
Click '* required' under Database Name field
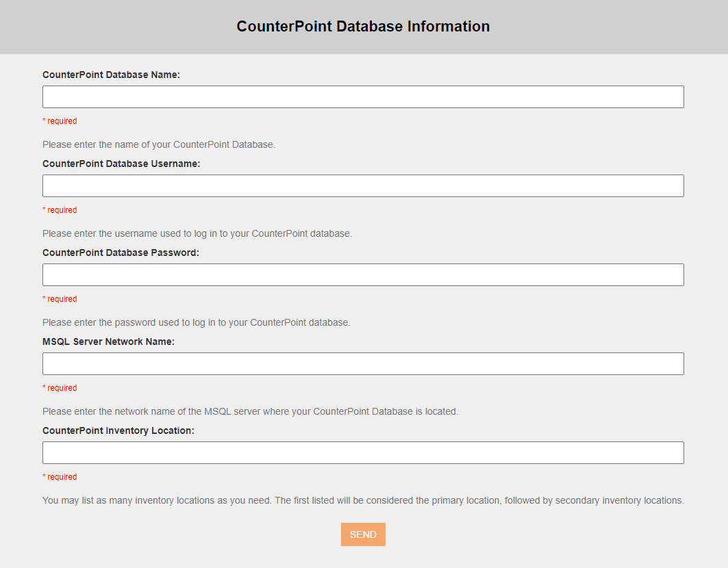pyautogui.click(x=60, y=121)
